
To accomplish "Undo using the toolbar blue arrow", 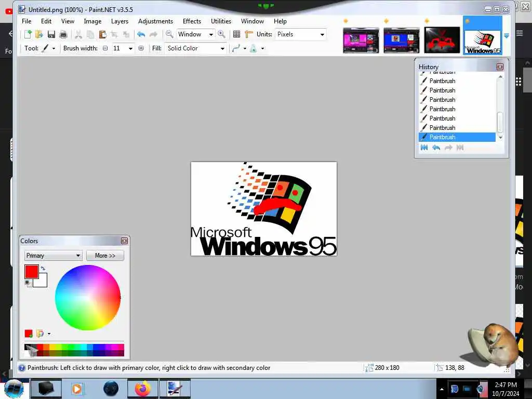I will (141, 34).
